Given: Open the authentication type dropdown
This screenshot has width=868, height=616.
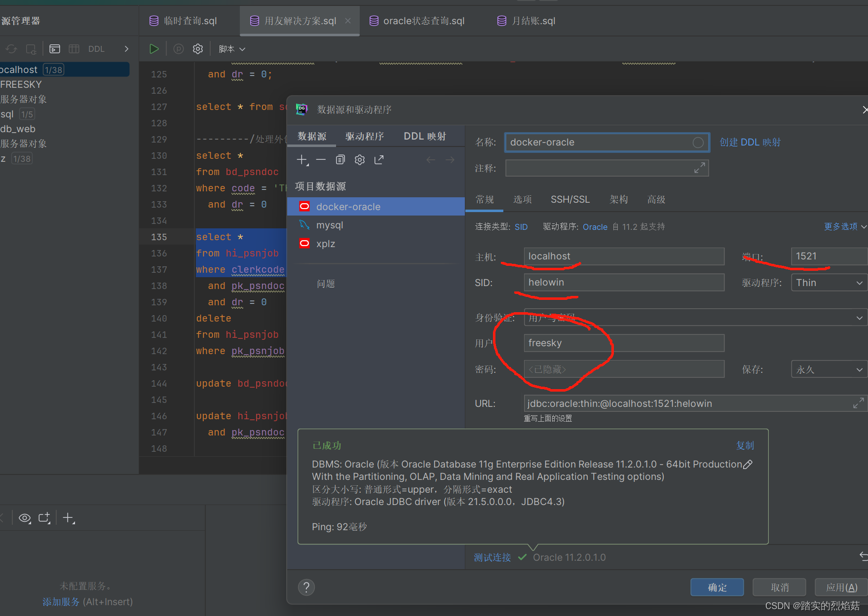Looking at the screenshot, I should click(x=695, y=318).
